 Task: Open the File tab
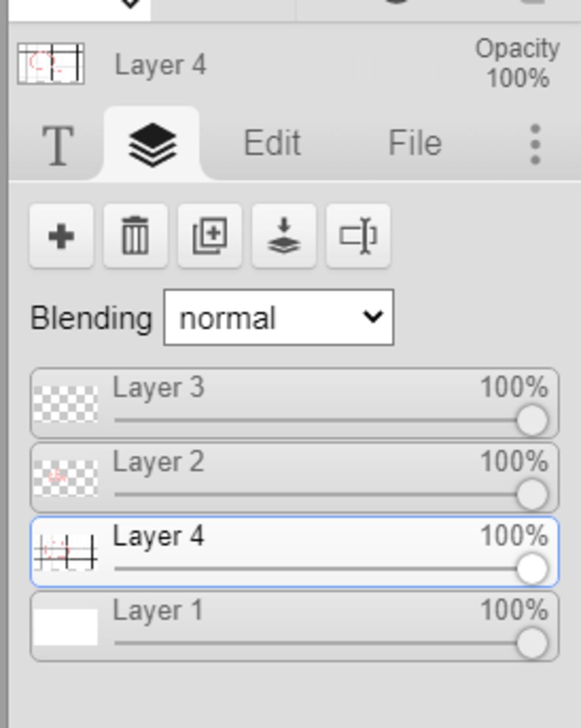click(x=415, y=143)
